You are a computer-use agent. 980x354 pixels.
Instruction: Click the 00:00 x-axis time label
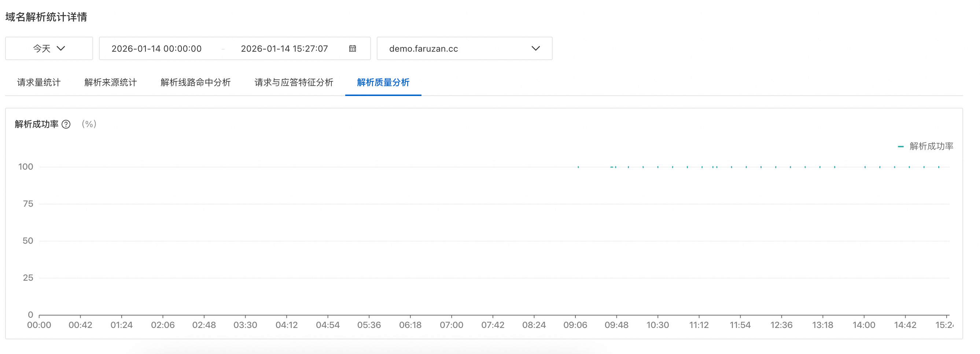[39, 325]
